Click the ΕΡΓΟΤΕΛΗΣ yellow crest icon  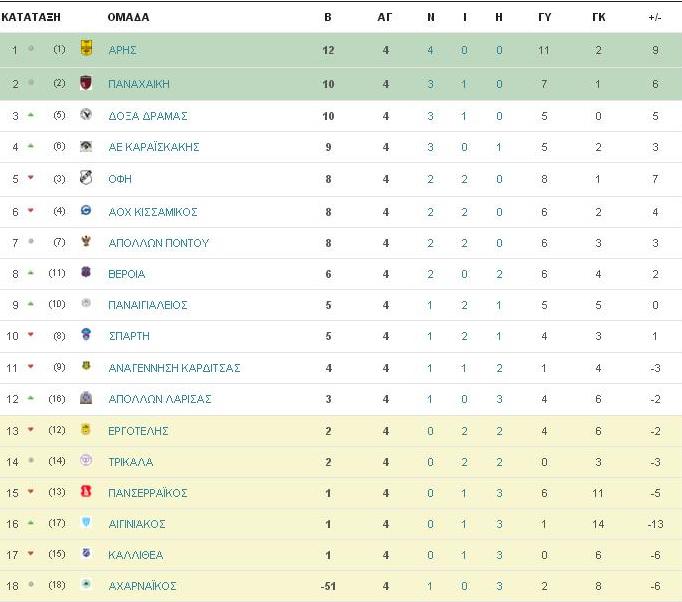[86, 429]
